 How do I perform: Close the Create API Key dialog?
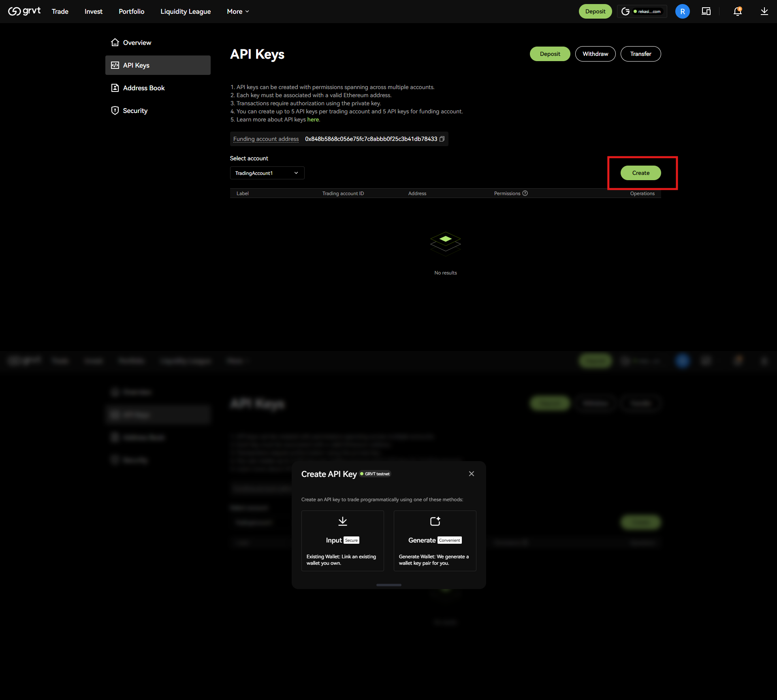[472, 474]
